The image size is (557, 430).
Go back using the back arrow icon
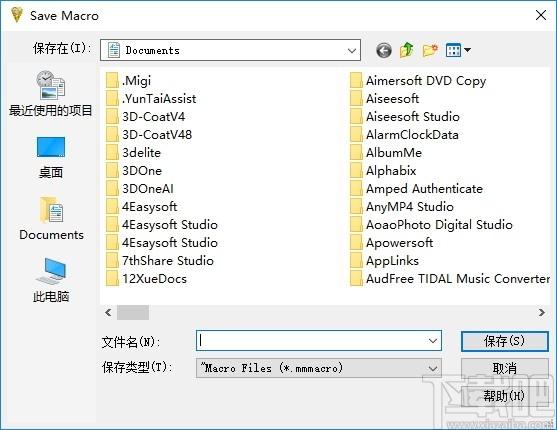click(x=384, y=50)
